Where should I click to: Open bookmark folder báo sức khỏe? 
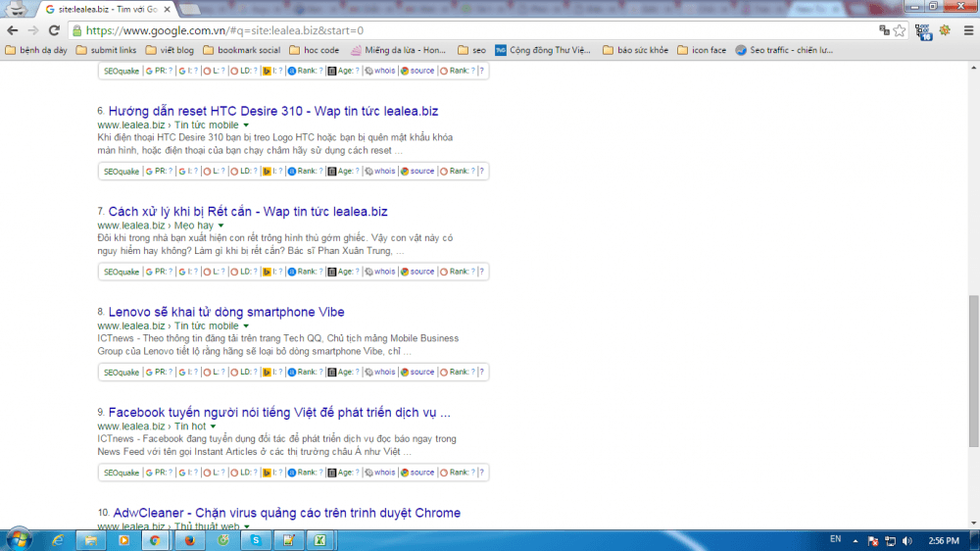tap(636, 50)
